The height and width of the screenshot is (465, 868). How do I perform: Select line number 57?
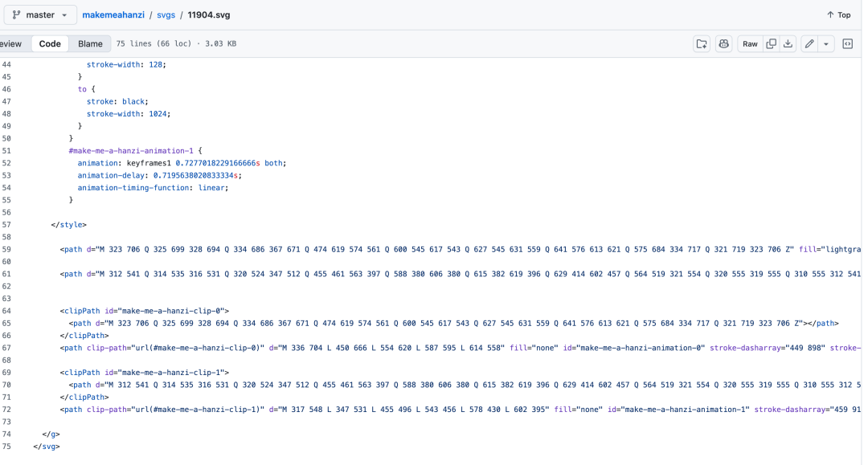coord(6,225)
